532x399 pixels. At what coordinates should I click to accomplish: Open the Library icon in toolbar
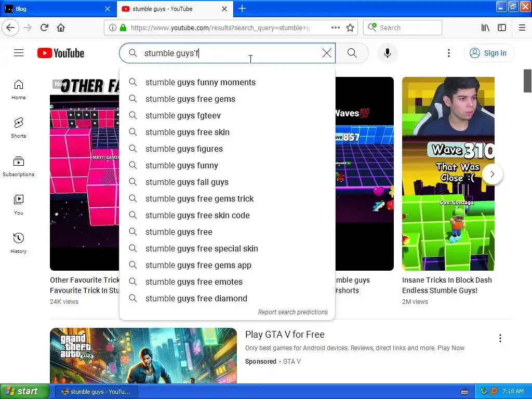click(x=486, y=28)
